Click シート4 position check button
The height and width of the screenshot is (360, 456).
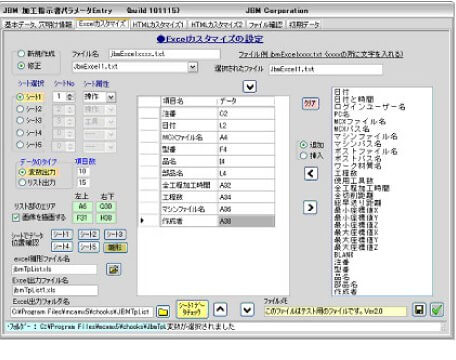click(x=62, y=247)
